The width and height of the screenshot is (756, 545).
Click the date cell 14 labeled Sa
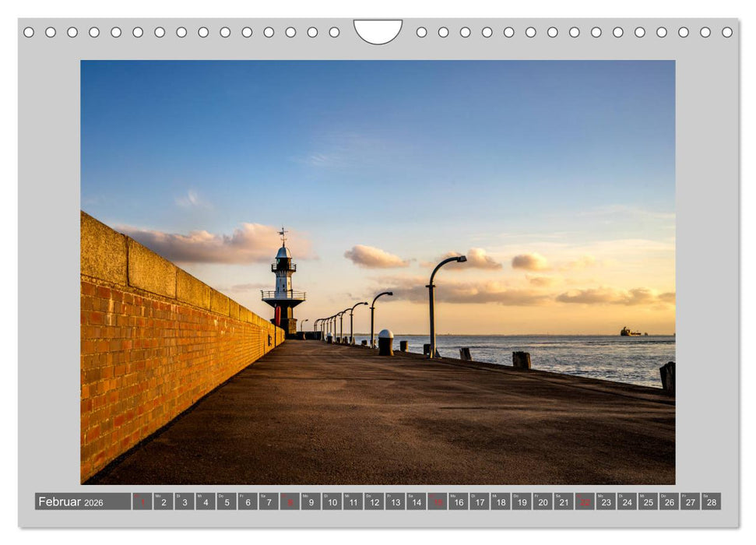pyautogui.click(x=415, y=502)
